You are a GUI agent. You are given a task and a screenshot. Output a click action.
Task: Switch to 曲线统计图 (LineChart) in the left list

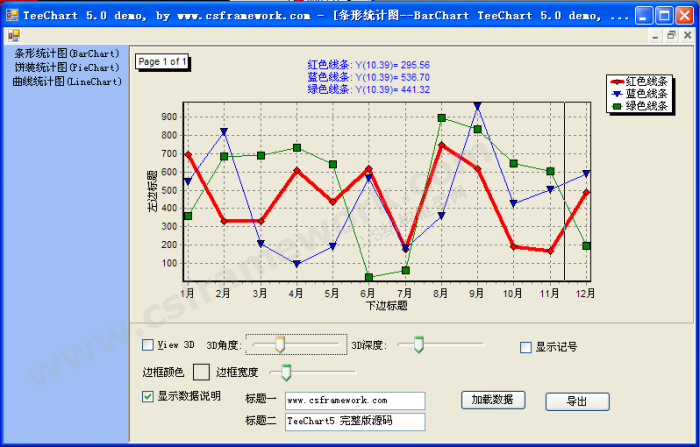66,81
